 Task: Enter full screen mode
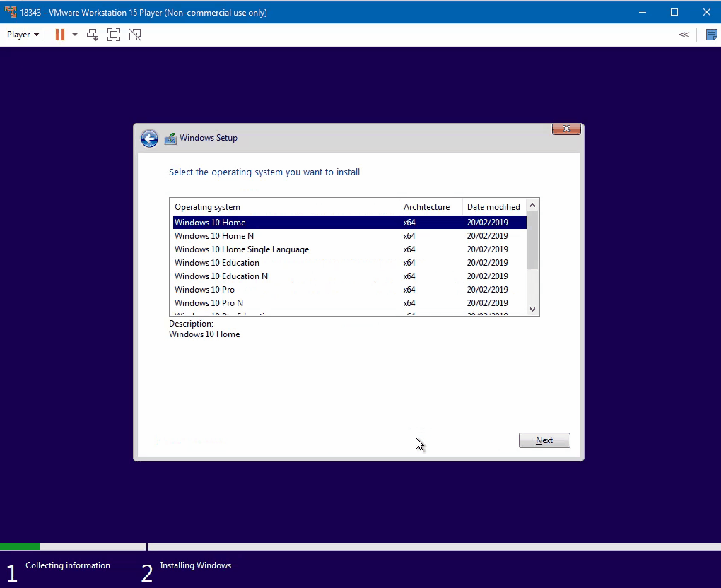coord(114,35)
